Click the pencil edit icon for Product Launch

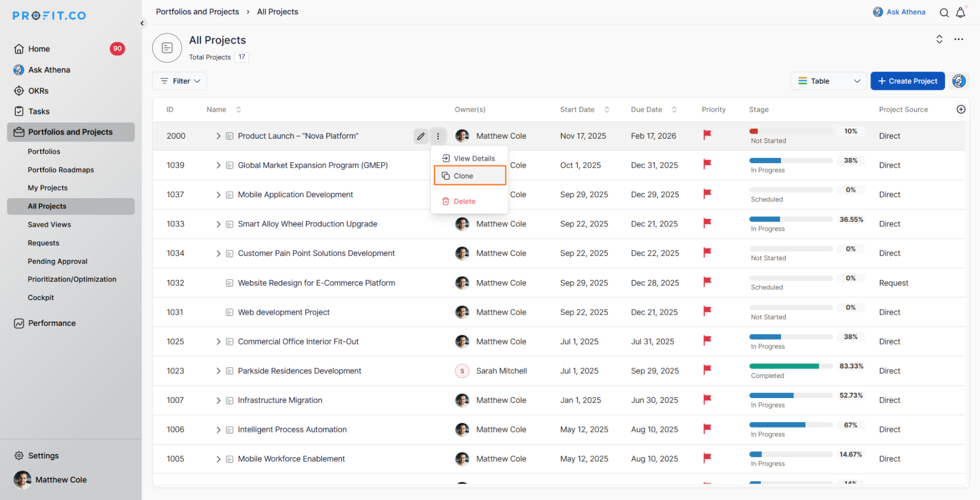(421, 136)
